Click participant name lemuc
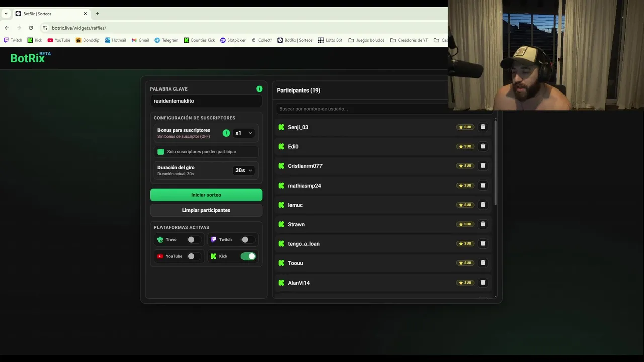The image size is (644, 362). pyautogui.click(x=295, y=205)
